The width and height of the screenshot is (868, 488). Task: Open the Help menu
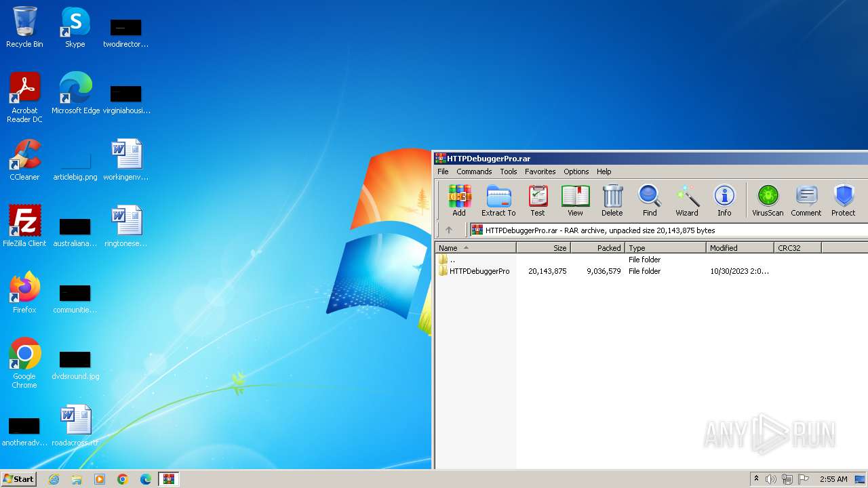(604, 171)
